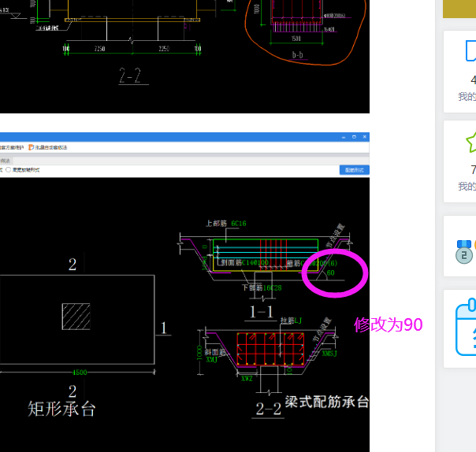Click the 2250 dimension in the upper drawing
476x452 pixels.
pyautogui.click(x=164, y=49)
